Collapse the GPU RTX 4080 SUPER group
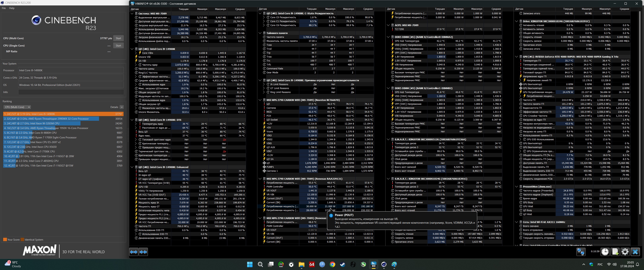644x270 pixels. click(517, 57)
